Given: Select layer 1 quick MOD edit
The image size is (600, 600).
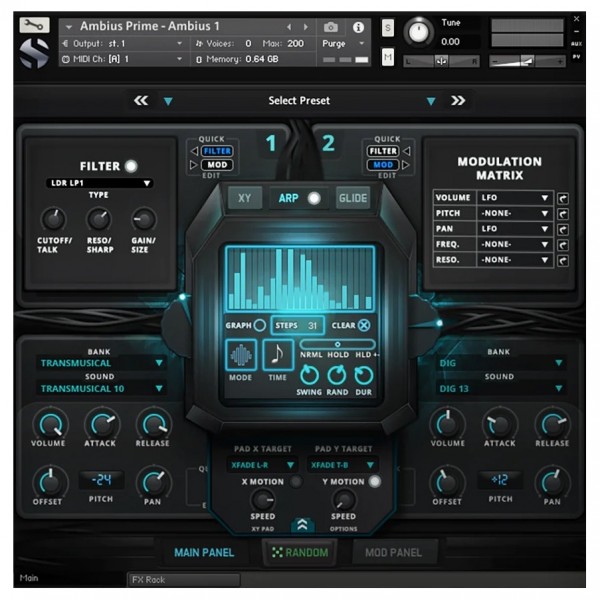Looking at the screenshot, I should [x=217, y=165].
